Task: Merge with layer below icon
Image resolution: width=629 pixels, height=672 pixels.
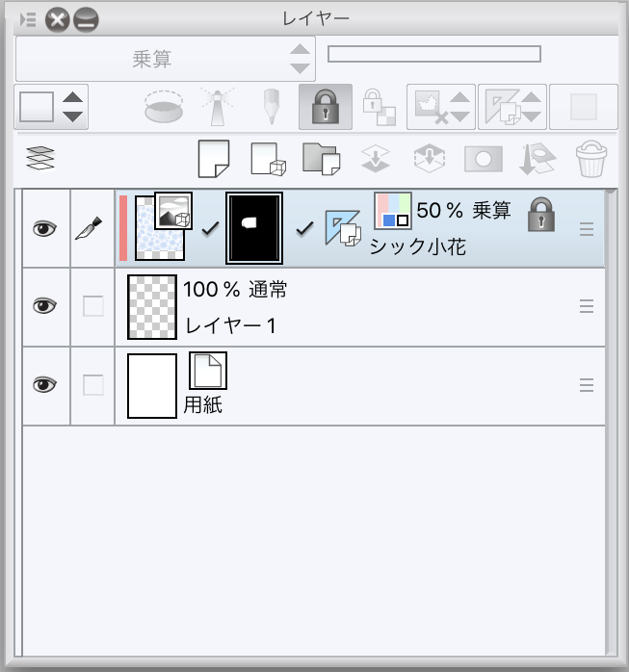Action: pos(430,159)
